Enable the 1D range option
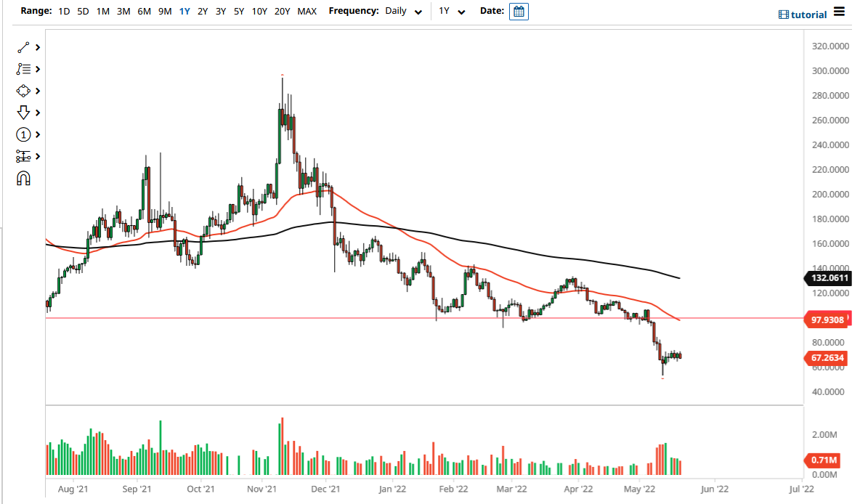Image resolution: width=860 pixels, height=504 pixels. [63, 12]
